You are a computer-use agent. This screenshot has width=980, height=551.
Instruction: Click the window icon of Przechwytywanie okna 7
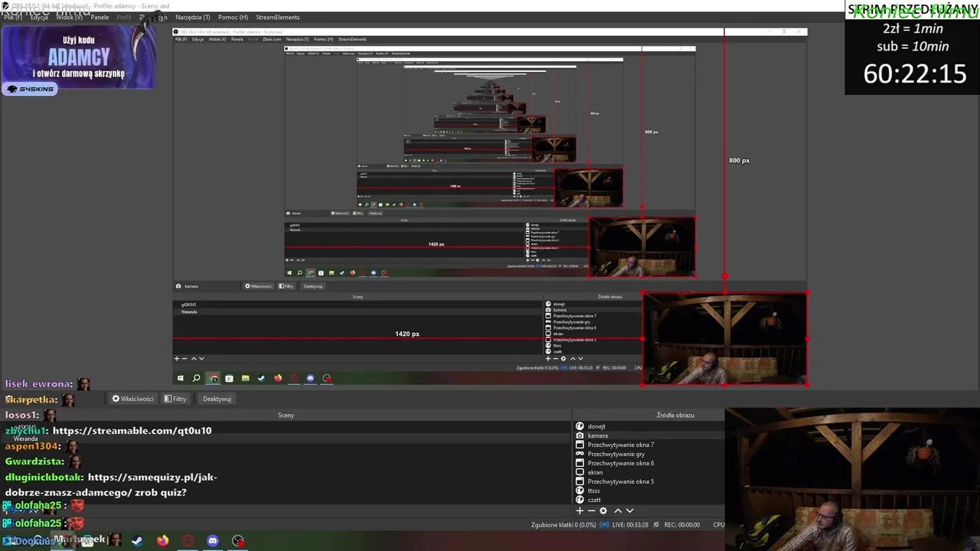click(x=580, y=445)
